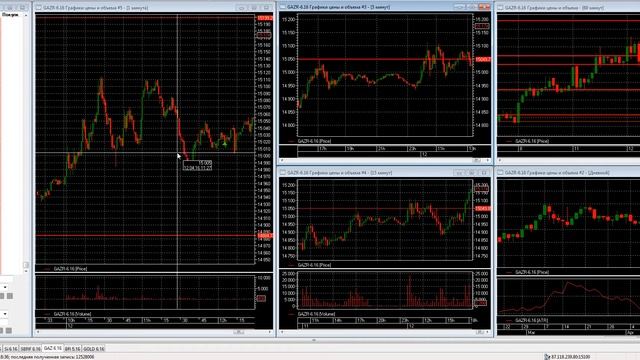This screenshot has height=360, width=640.
Task: Click scrollbar thumb of 5-minute chart
Action: (476, 160)
